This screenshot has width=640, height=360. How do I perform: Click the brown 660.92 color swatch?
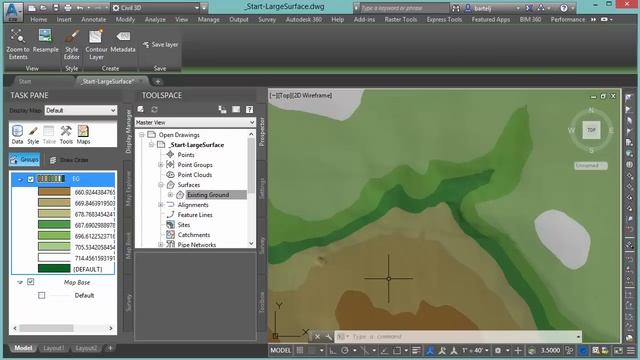click(x=54, y=191)
